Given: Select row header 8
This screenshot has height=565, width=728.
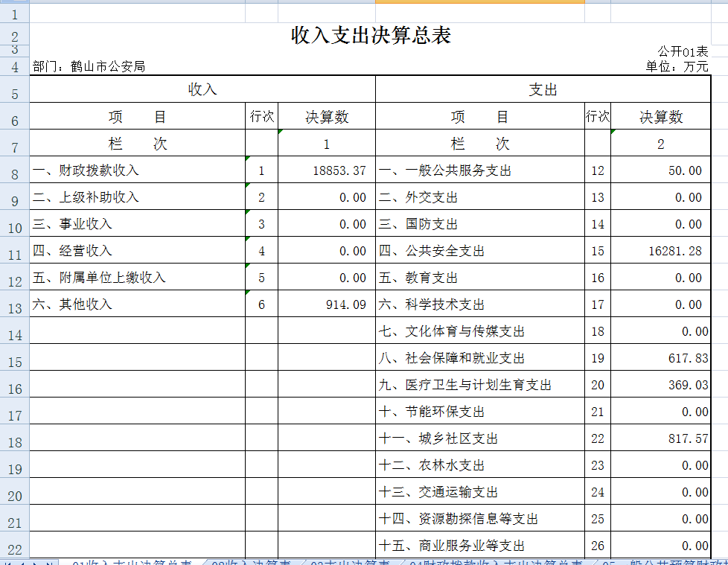Looking at the screenshot, I should click(13, 170).
